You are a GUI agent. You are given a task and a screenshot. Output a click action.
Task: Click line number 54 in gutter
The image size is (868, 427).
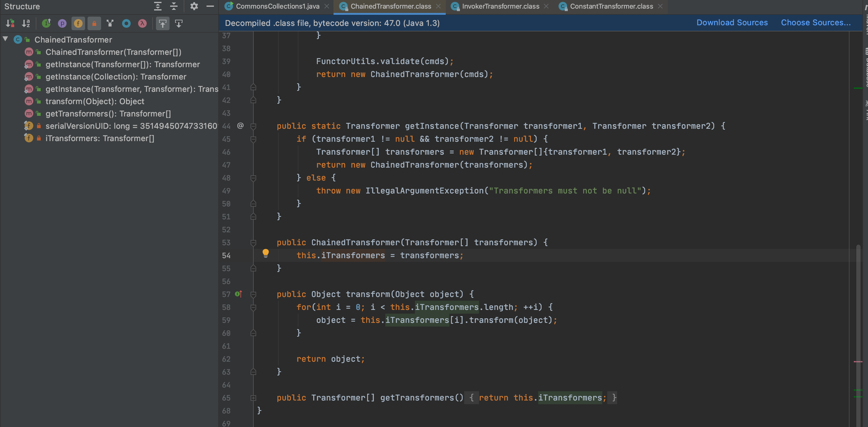[226, 256]
